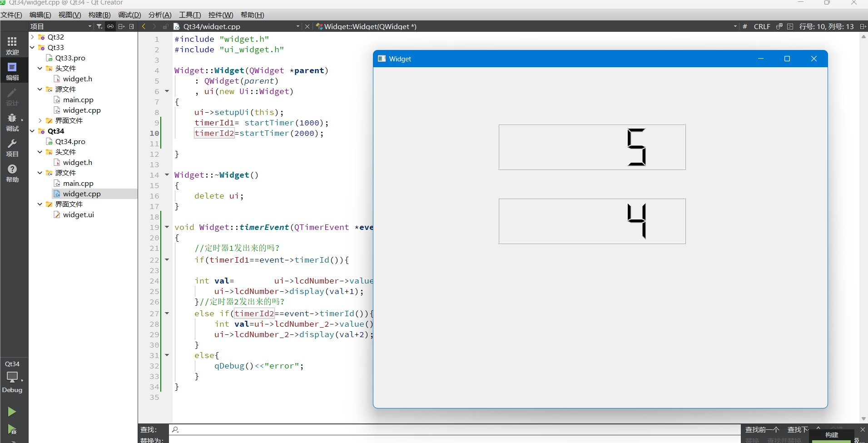This screenshot has height=443, width=868.
Task: Open the 设计 (Design) mode
Action: coord(12,96)
